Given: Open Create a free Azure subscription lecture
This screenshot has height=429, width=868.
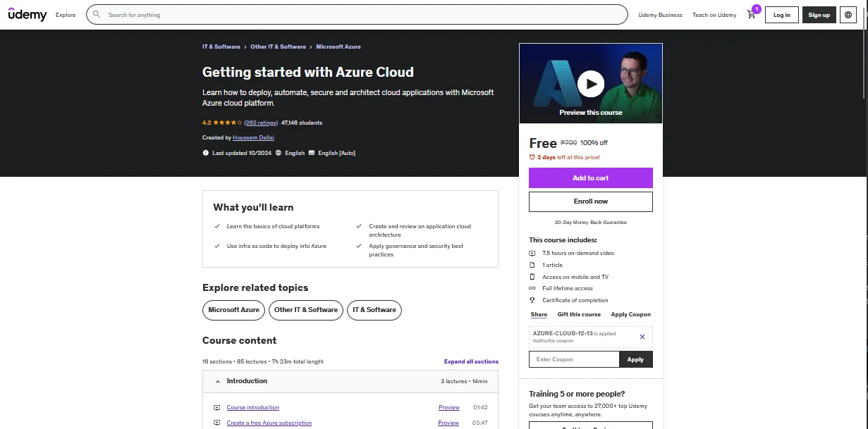Looking at the screenshot, I should click(x=269, y=423).
